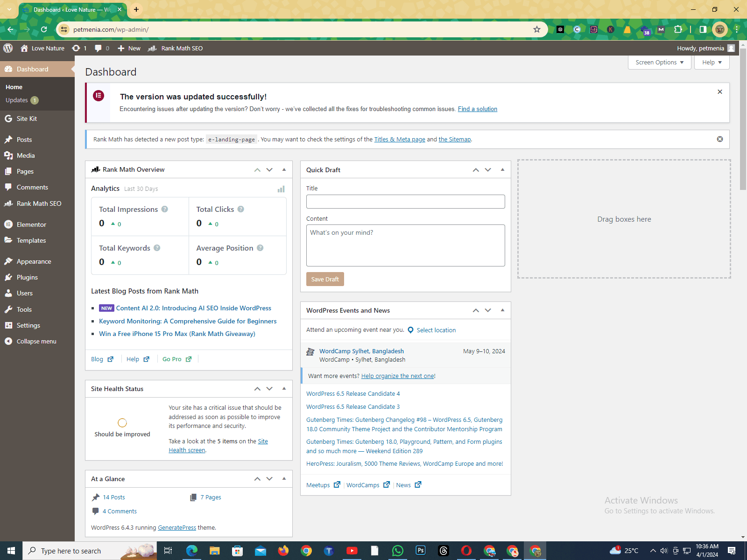This screenshot has height=560, width=747.
Task: Dismiss the Elementor update notice
Action: click(x=719, y=92)
